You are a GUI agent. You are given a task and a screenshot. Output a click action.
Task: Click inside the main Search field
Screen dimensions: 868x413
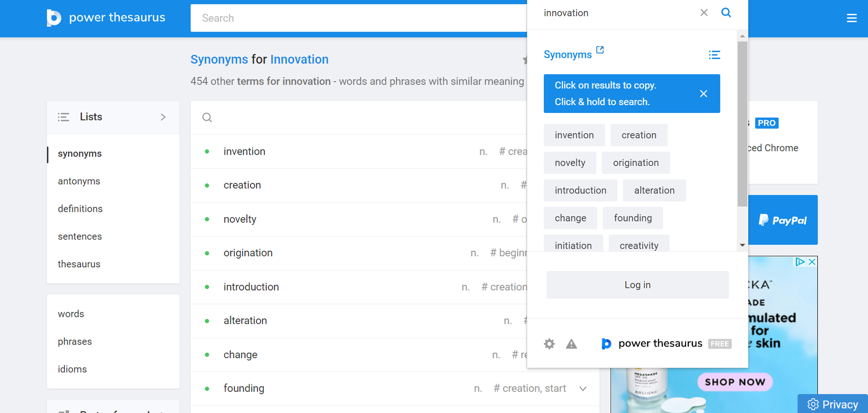(347, 18)
